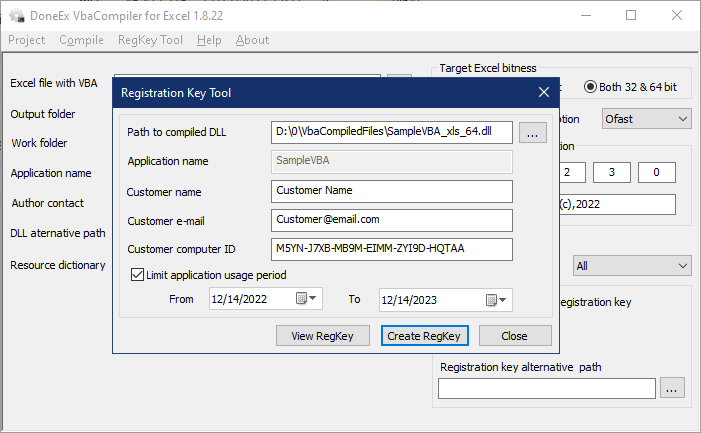The height and width of the screenshot is (433, 701).
Task: Open the Compile menu
Action: pos(81,40)
